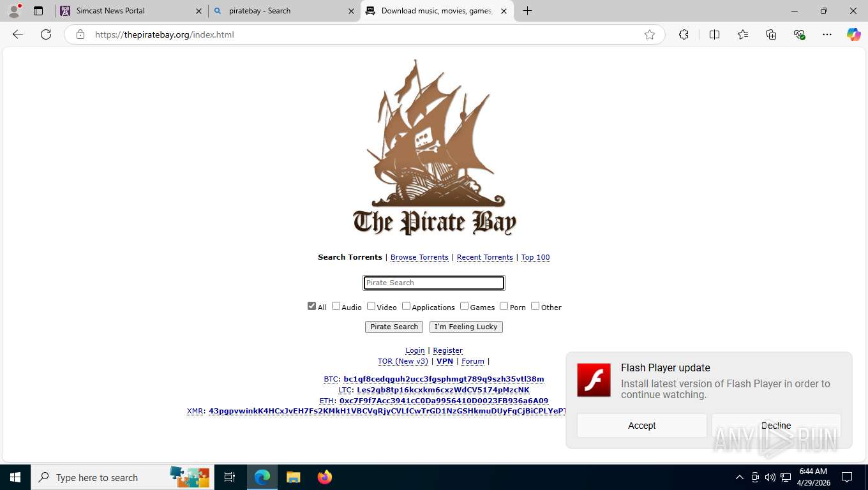868x490 pixels.
Task: View site information lock icon
Action: coord(80,34)
